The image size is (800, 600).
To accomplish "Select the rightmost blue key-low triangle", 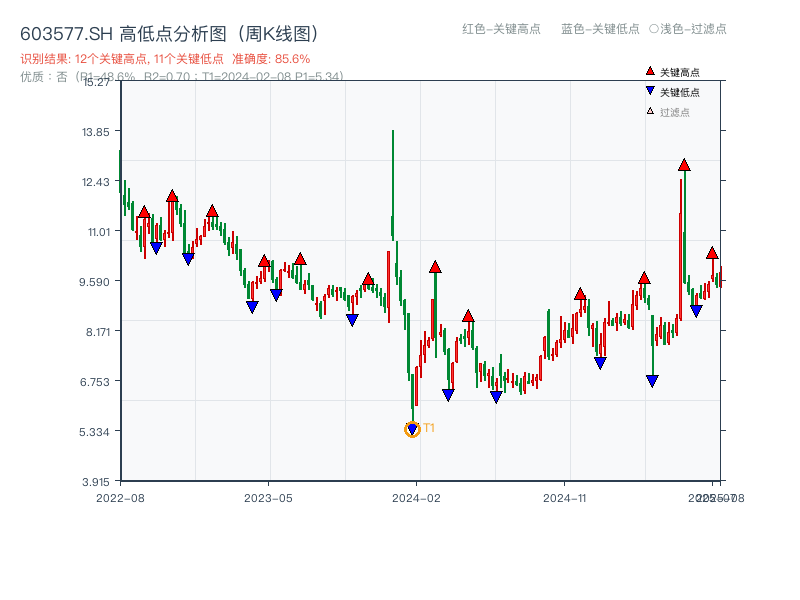I will click(x=696, y=311).
